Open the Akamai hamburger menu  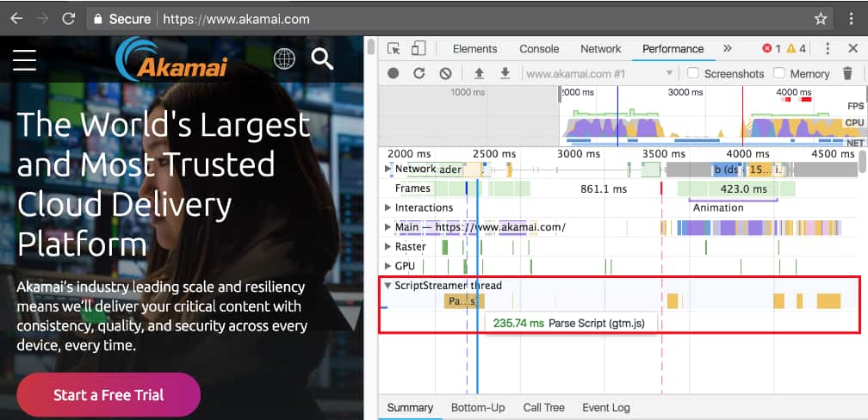point(24,59)
